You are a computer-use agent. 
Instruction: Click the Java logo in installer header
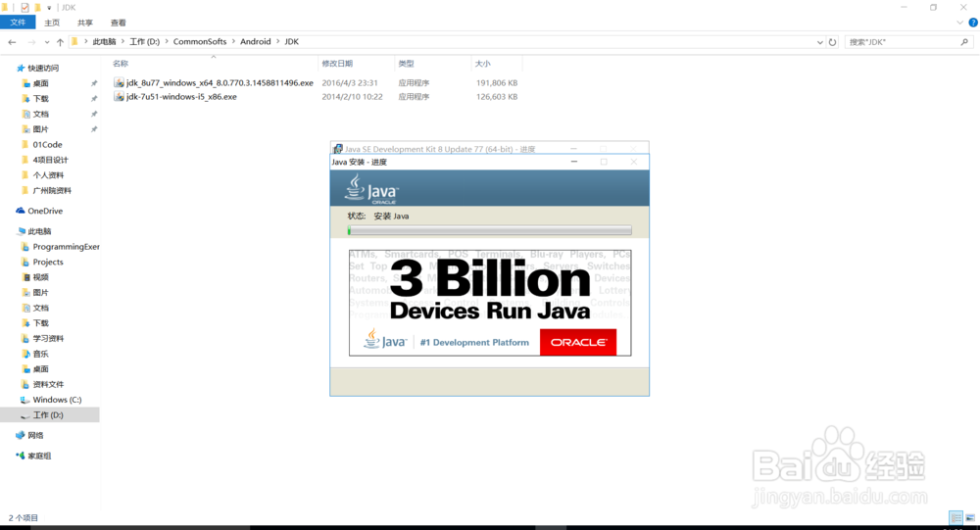[x=371, y=189]
